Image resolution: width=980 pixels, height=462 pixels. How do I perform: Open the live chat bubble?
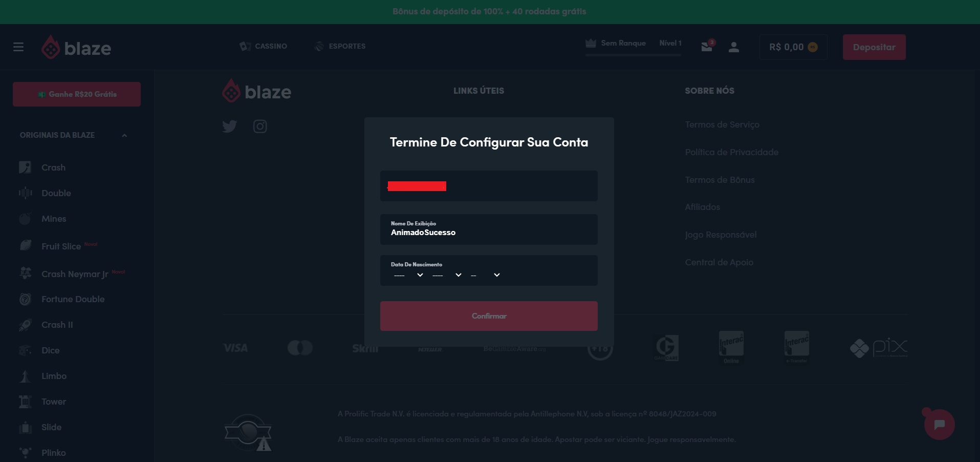tap(939, 424)
